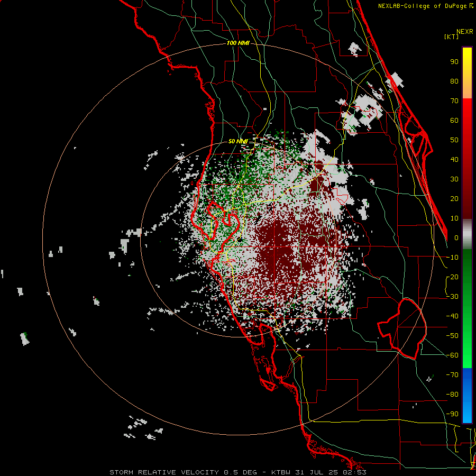Screen dimensions: 476x476
Task: Click the 10 value on velocity scale
Action: 454,218
